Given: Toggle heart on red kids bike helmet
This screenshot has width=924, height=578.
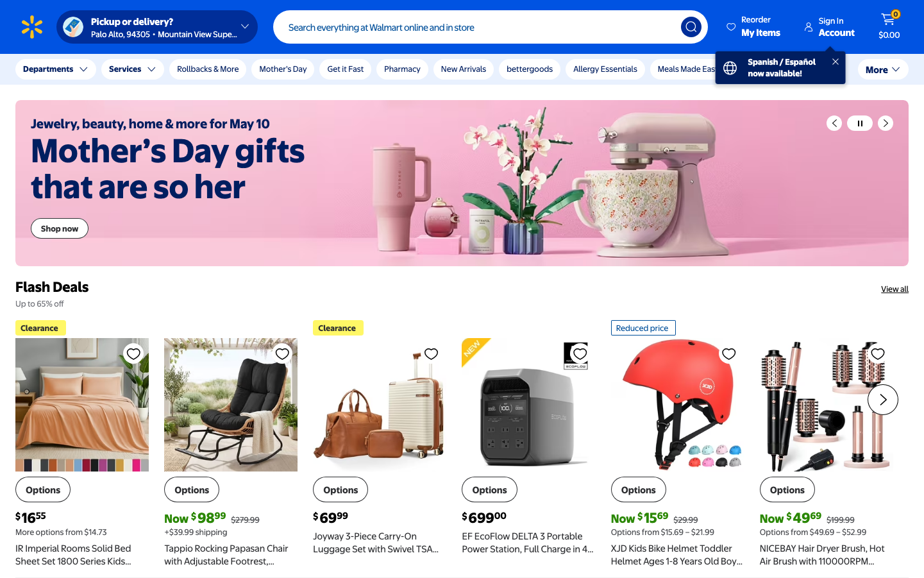Looking at the screenshot, I should click(729, 353).
